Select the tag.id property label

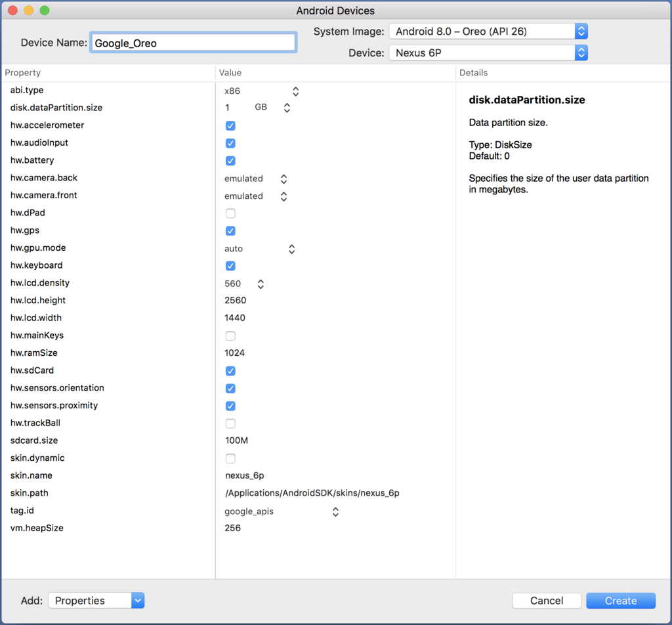tap(22, 511)
